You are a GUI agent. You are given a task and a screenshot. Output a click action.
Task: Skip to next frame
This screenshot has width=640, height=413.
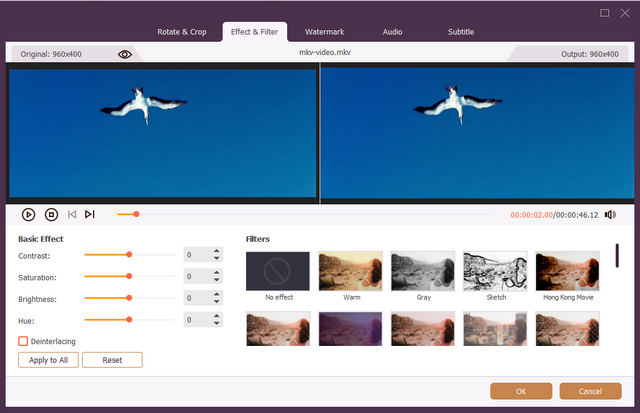coord(90,214)
